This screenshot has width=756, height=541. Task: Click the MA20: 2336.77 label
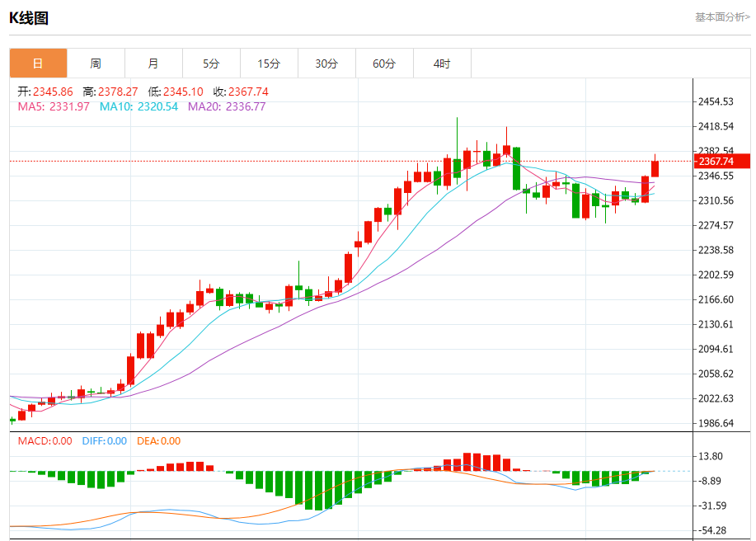coord(227,106)
